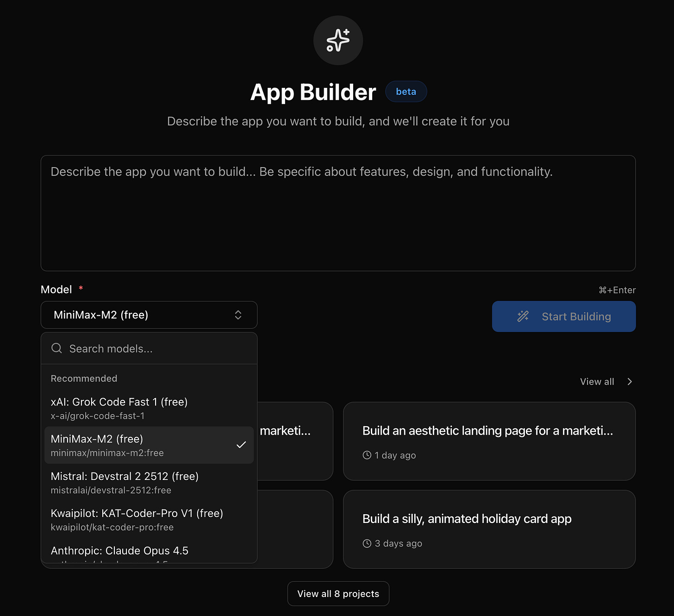Open the MiniMax-M2 (free) model dropdown
Image resolution: width=674 pixels, height=616 pixels.
click(149, 315)
